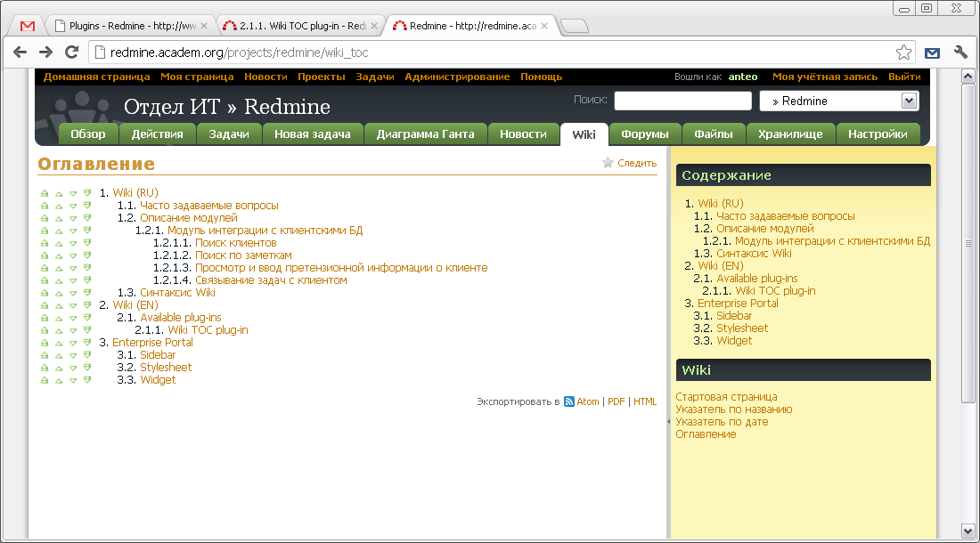
Task: Switch to '2.1.1. Wiki TOC plug-in' browser tab
Action: coord(300,26)
